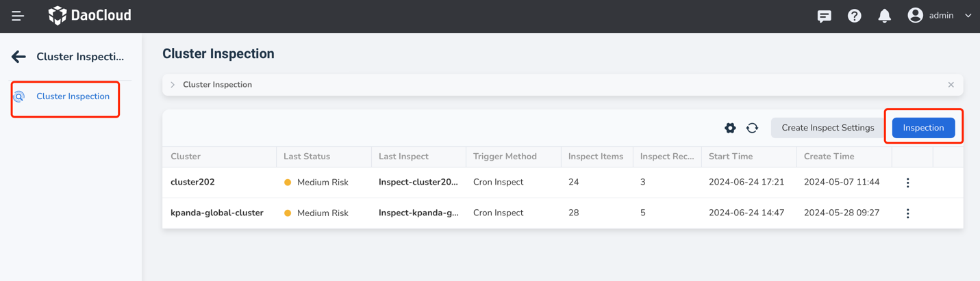Click the blue Inspection button
The width and height of the screenshot is (980, 281).
[923, 128]
